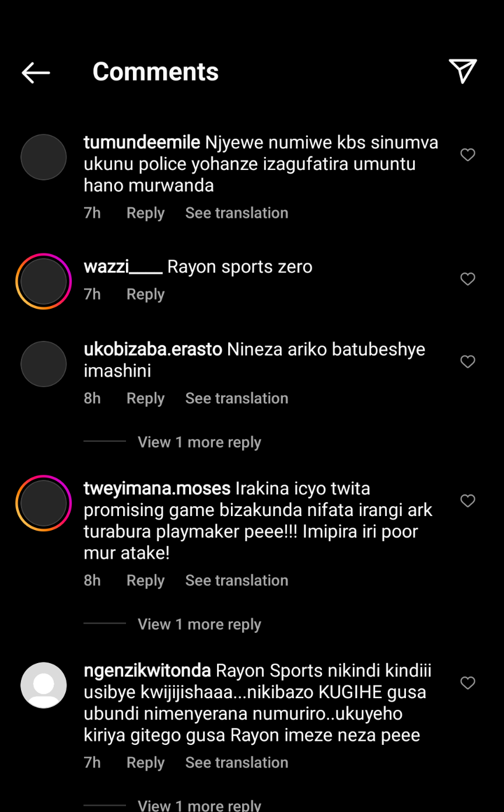Open tumundeemile's profile picture

pos(44,157)
